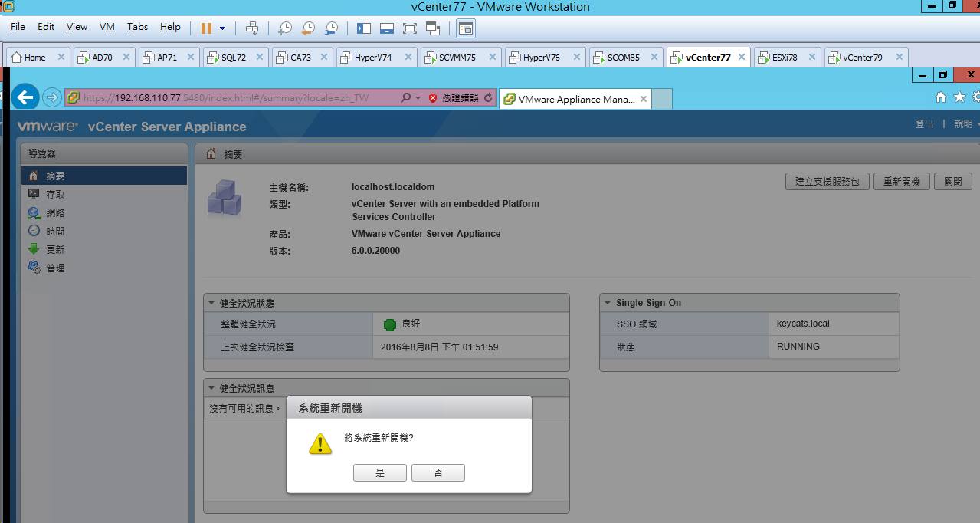The image size is (980, 523).
Task: Open the address bar autocomplete dropdown
Action: [418, 98]
